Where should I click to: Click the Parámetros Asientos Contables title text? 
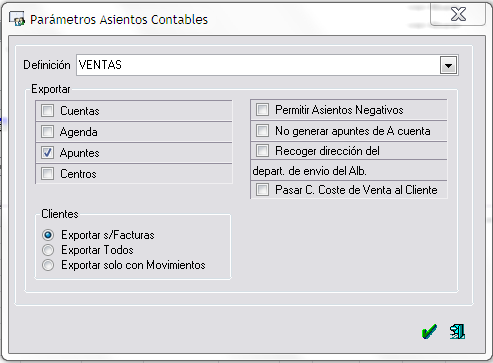point(119,20)
